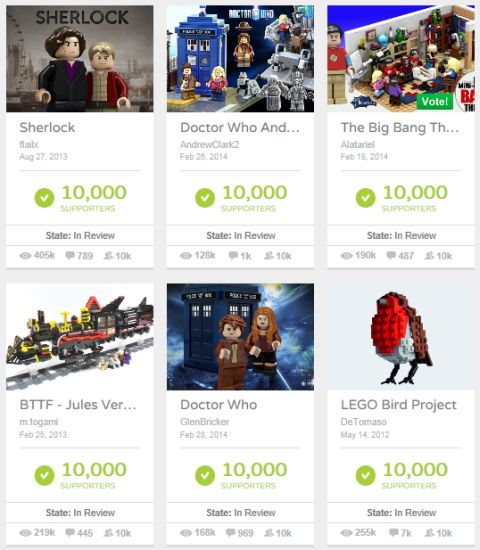Click the eye icon next to 255k views

(x=346, y=533)
